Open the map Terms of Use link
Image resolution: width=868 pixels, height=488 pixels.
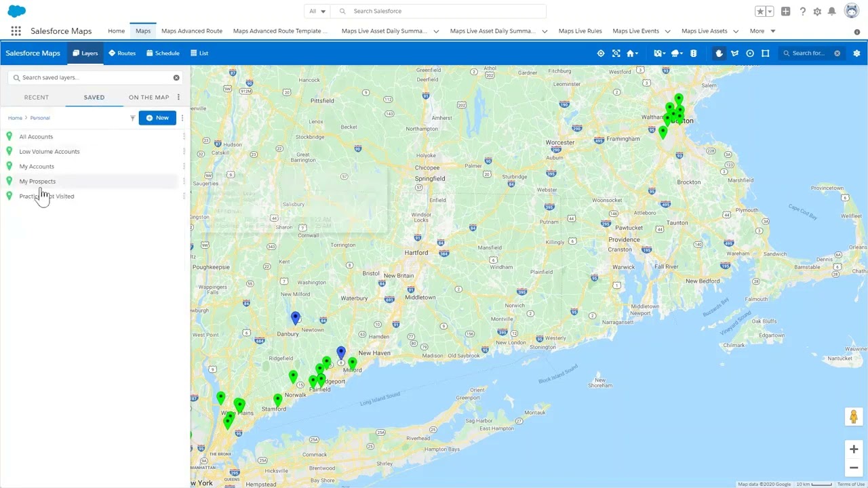pos(851,484)
